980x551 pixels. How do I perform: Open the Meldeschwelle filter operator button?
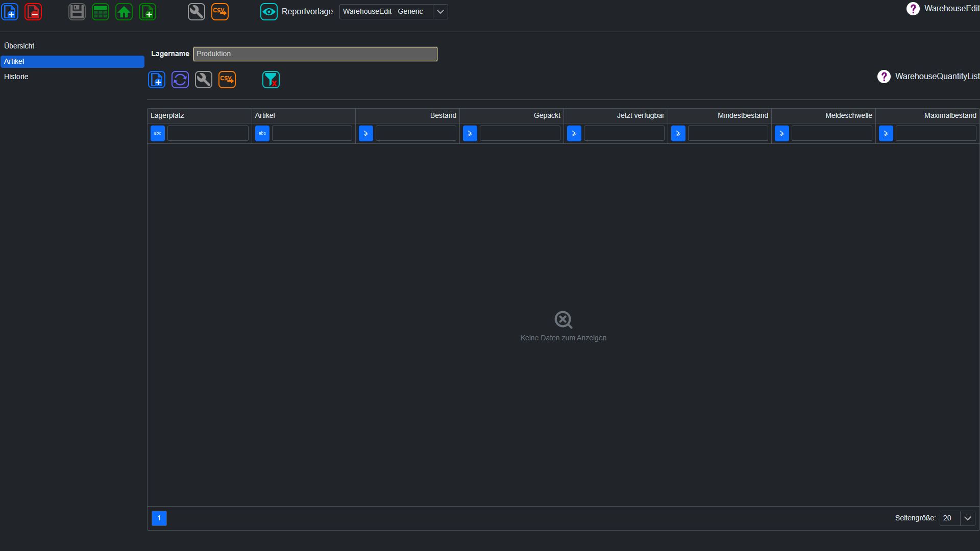point(782,133)
